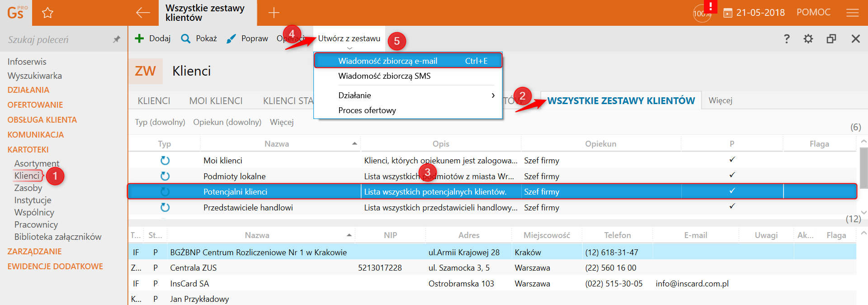Click refresh icon for Przedstawiciele handlowi row
This screenshot has width=868, height=305.
click(x=165, y=207)
